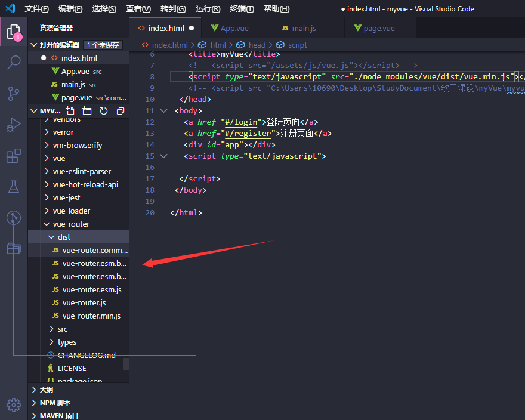The image size is (525, 420).
Task: Expand the vue-loader folder
Action: 78,211
